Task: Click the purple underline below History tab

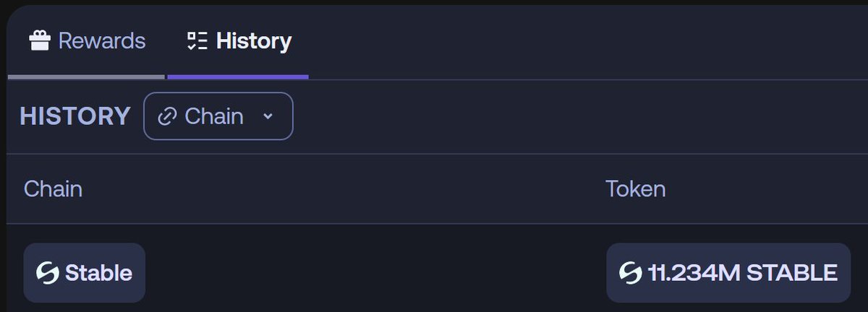Action: (238, 76)
